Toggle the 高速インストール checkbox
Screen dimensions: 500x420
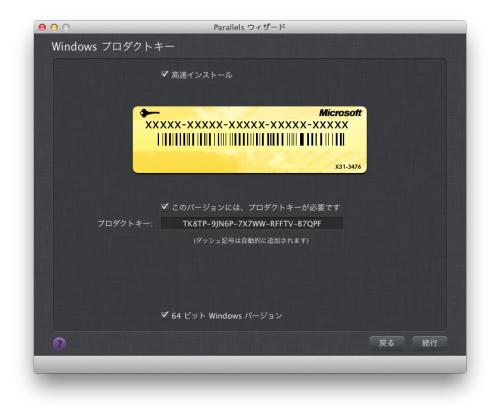tap(164, 74)
